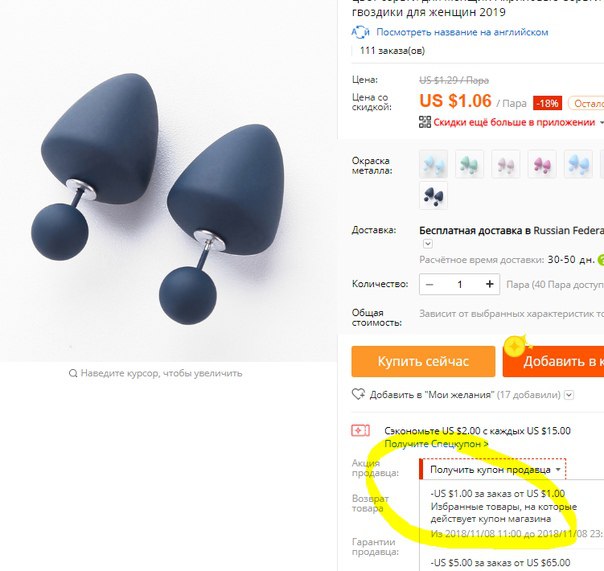Viewport: 604px width, 571px height.
Task: Increase quantity with the plus button
Action: pos(490,284)
